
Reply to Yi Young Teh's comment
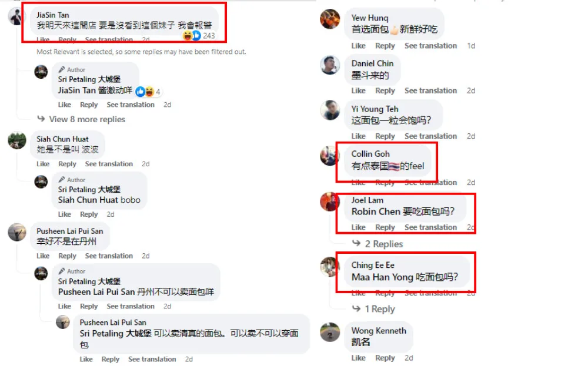pos(385,136)
